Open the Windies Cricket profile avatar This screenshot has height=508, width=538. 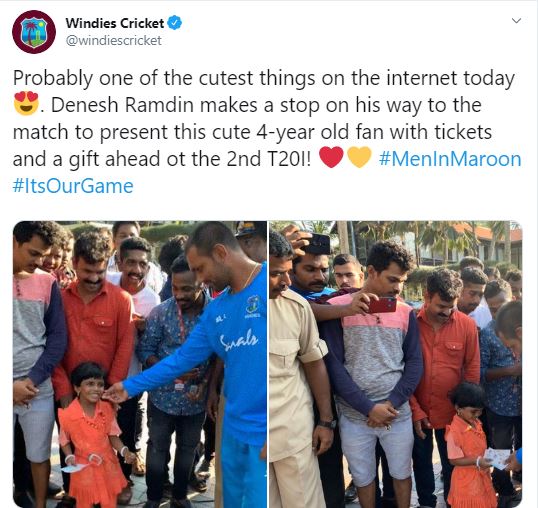click(34, 32)
